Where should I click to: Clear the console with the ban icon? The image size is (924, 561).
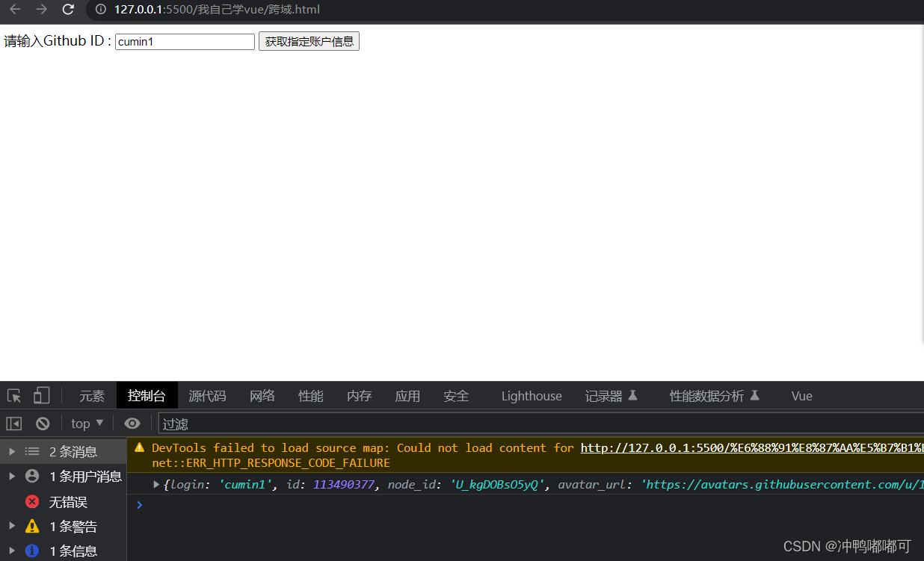pos(43,424)
